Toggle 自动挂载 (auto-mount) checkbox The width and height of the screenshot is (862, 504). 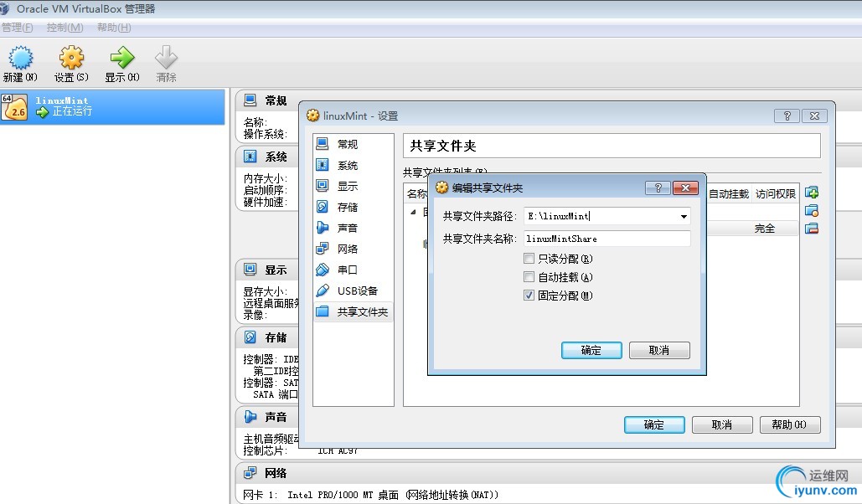529,277
